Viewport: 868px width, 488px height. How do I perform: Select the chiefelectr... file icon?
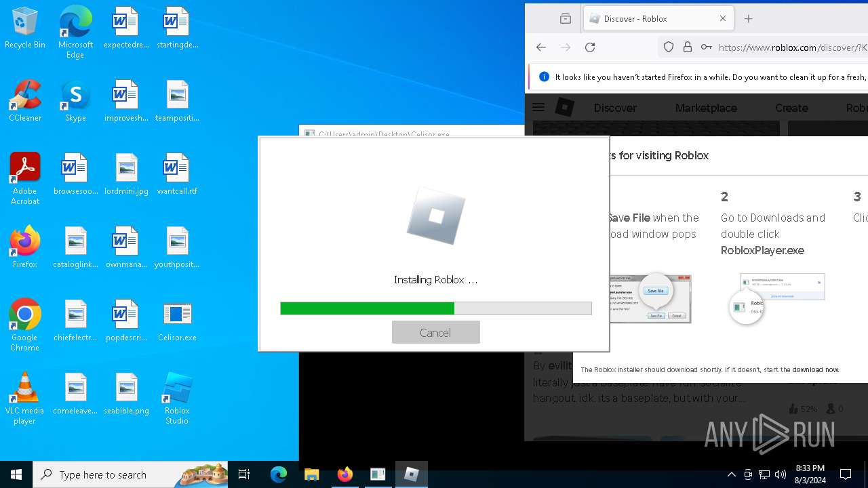pyautogui.click(x=75, y=321)
